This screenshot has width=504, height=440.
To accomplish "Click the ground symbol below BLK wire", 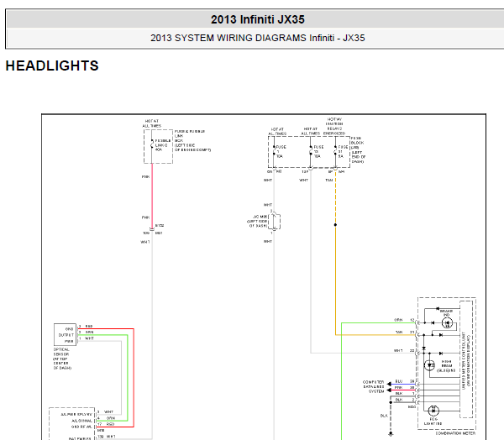I will [x=391, y=434].
